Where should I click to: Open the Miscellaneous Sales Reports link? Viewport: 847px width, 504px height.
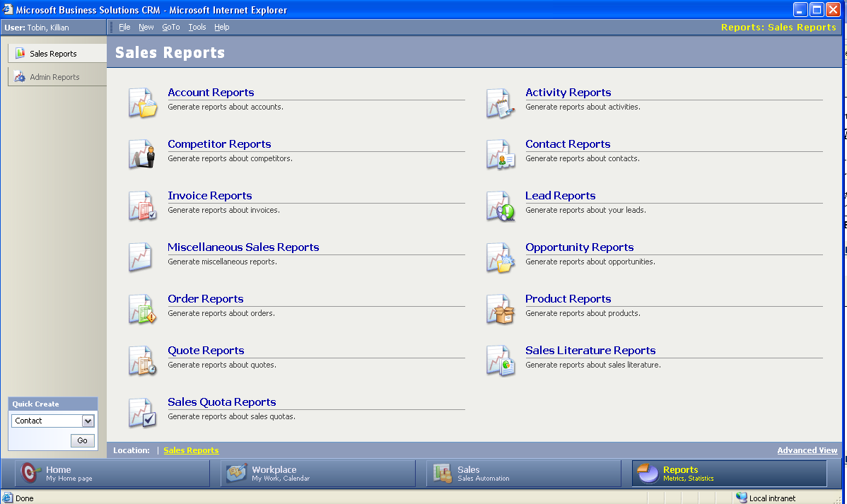pos(243,247)
